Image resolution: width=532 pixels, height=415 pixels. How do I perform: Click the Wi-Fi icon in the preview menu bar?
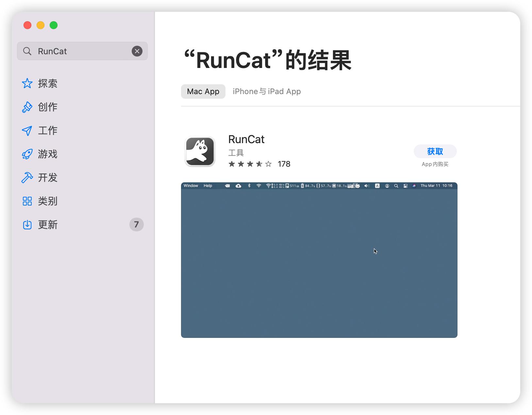[259, 186]
